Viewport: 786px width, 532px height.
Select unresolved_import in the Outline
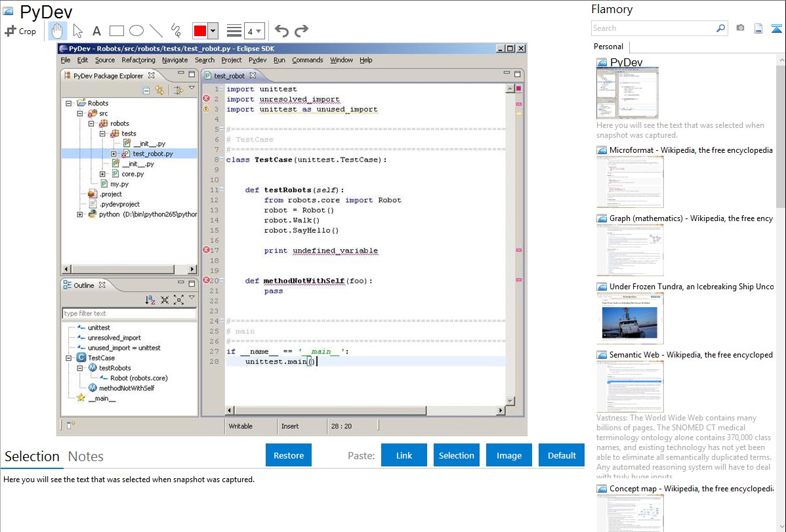tap(114, 338)
